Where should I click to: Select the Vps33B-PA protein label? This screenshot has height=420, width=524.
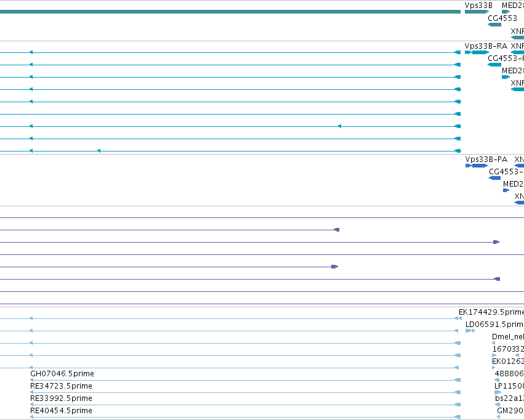(486, 160)
